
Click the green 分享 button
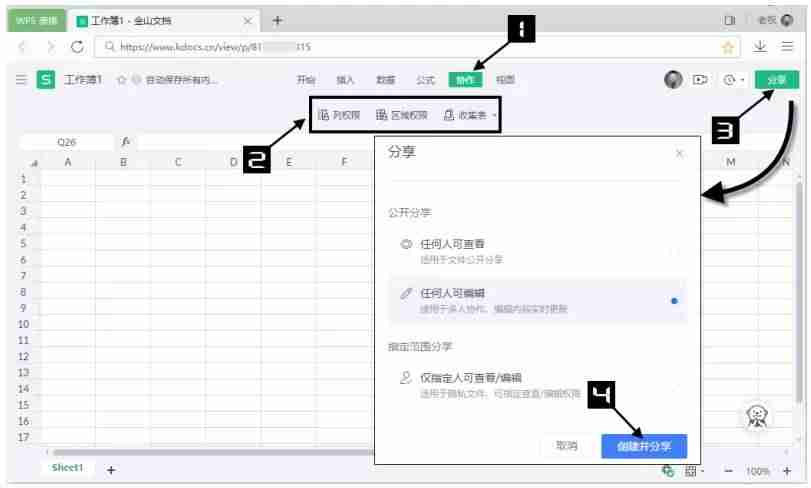[776, 80]
